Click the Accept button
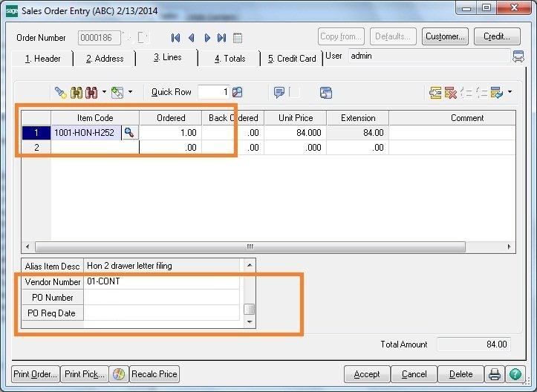 367,374
